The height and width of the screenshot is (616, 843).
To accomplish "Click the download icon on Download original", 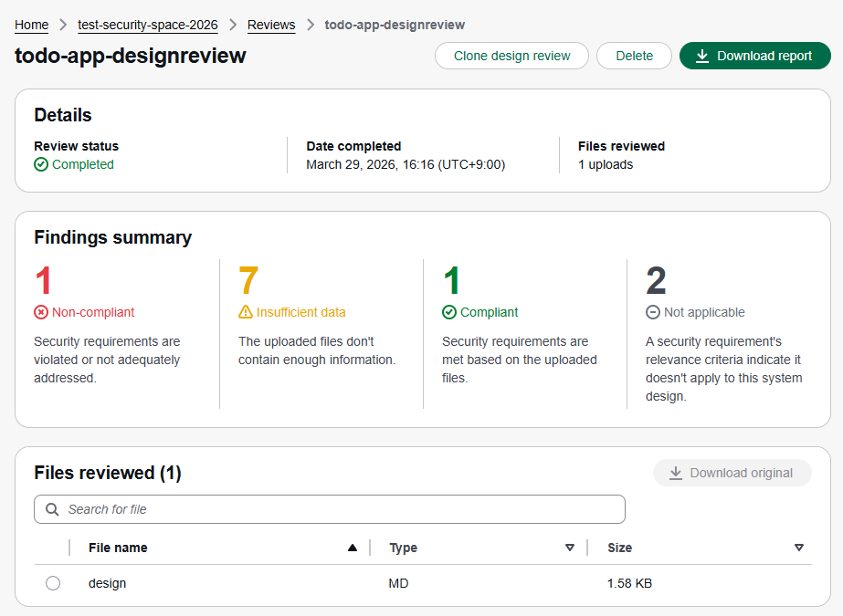I will point(676,473).
